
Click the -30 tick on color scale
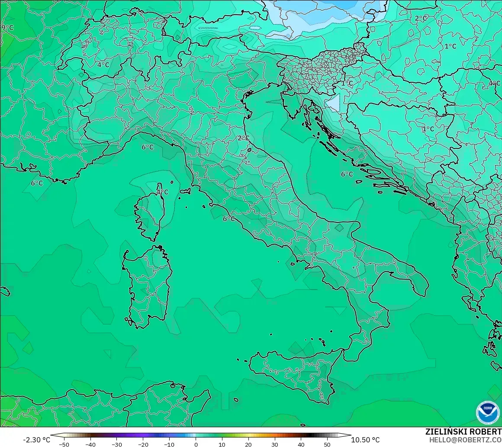click(116, 445)
